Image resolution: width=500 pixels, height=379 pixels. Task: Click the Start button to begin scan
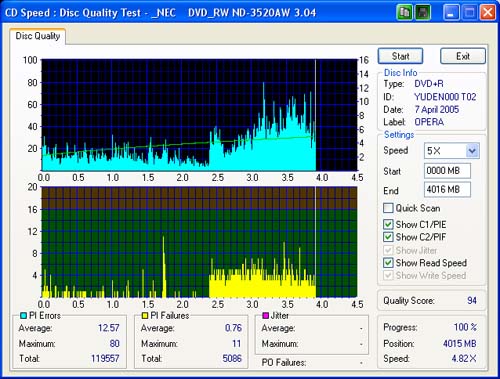click(x=400, y=56)
